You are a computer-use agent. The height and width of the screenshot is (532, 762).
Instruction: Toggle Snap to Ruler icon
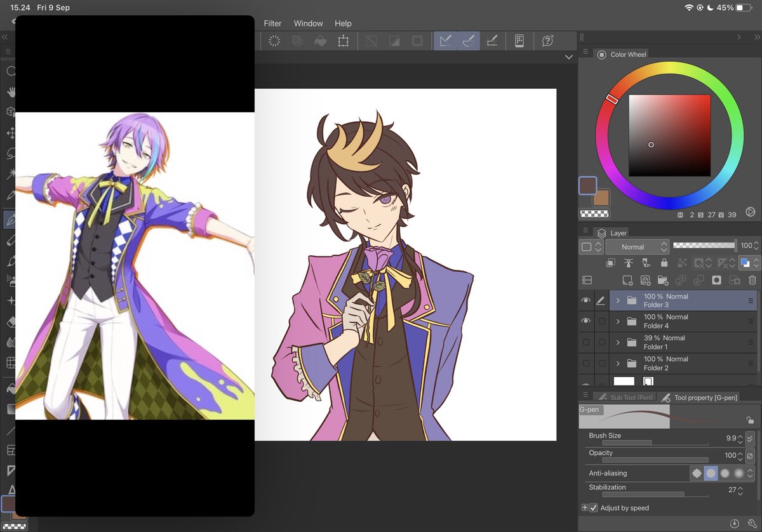tap(445, 41)
